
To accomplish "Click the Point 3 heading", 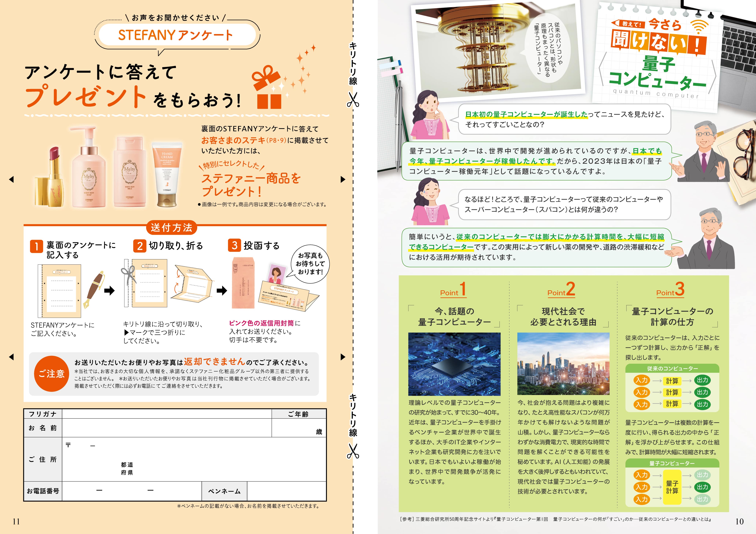I will (x=670, y=290).
